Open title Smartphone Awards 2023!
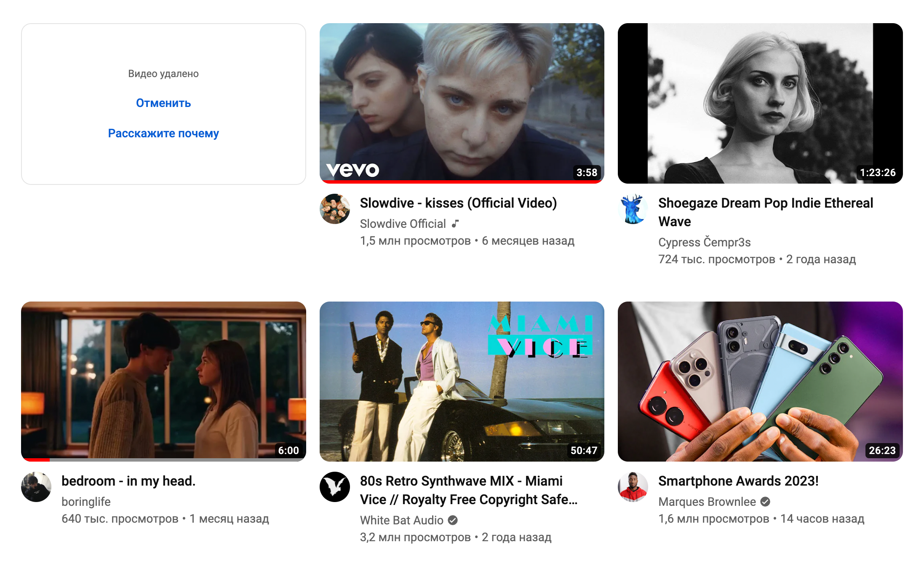Viewport: 924px width, 569px height. [x=738, y=481]
